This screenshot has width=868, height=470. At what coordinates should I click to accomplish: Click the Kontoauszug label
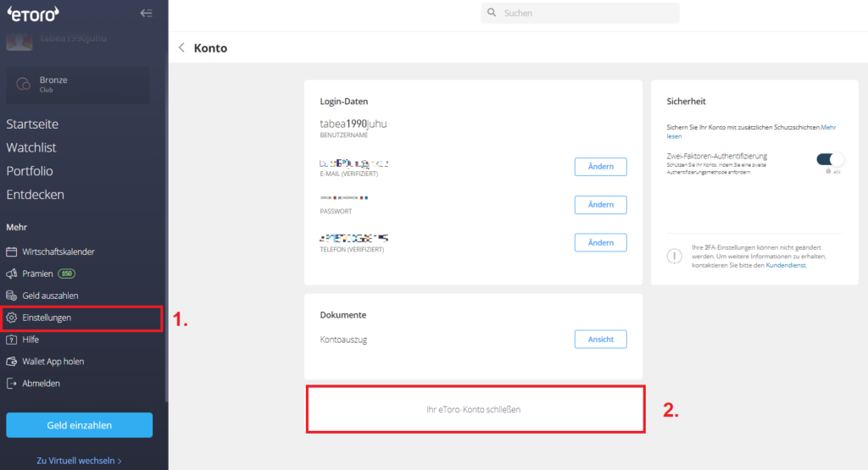343,340
